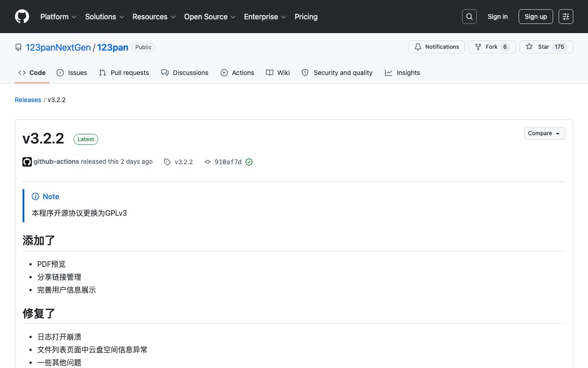Click the '添加了' heading

click(x=39, y=240)
